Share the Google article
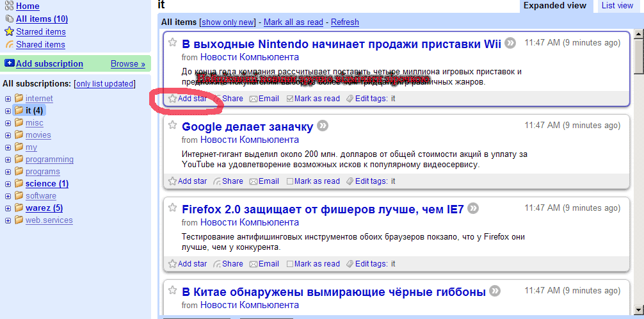Image resolution: width=644 pixels, height=319 pixels. coord(228,181)
